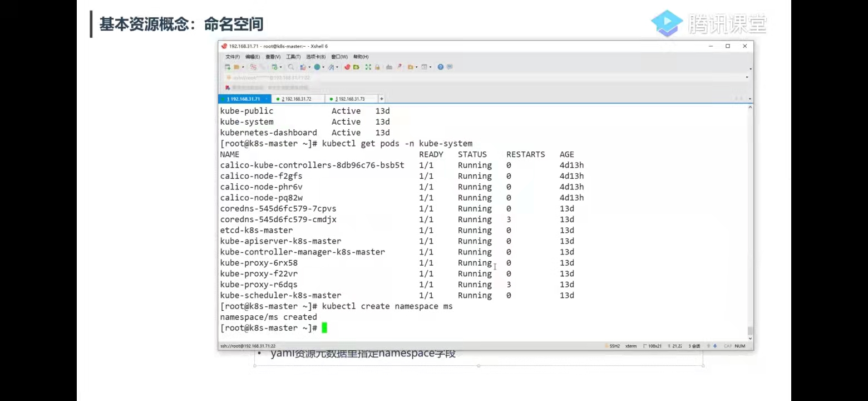Viewport: 868px width, 401px height.
Task: Open the 查看(V) menu
Action: [273, 57]
